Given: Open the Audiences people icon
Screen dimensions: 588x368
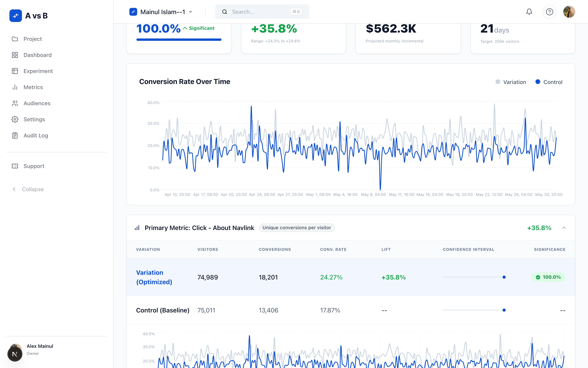Looking at the screenshot, I should tap(15, 103).
